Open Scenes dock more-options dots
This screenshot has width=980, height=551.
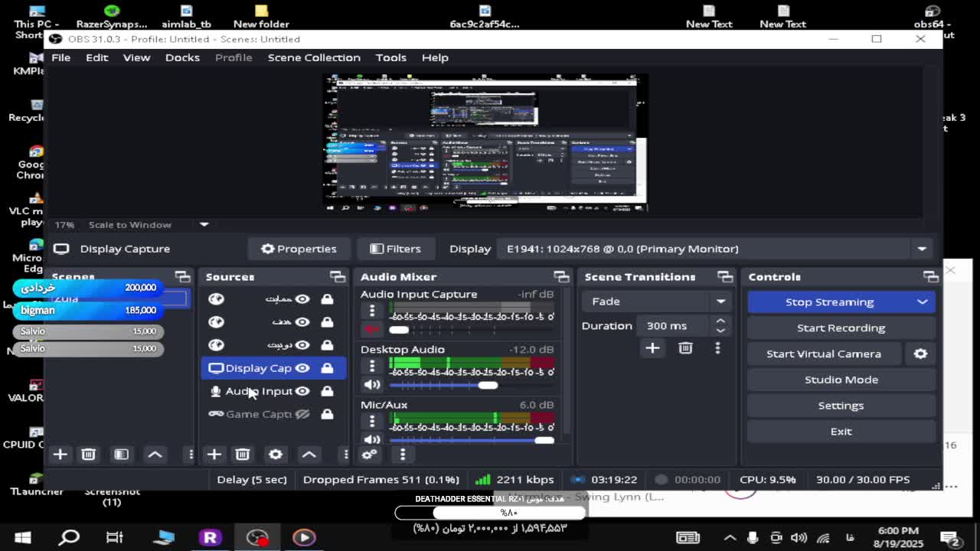pyautogui.click(x=191, y=455)
